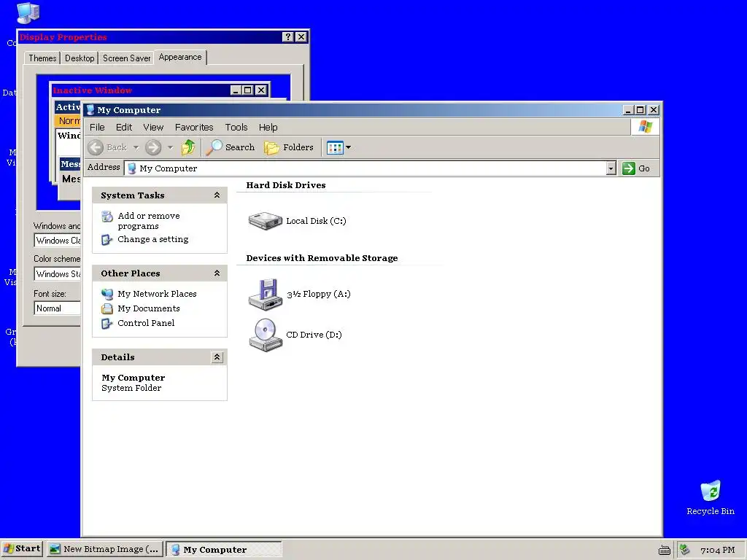
Task: Click the My Computer address bar icon
Action: pos(132,168)
